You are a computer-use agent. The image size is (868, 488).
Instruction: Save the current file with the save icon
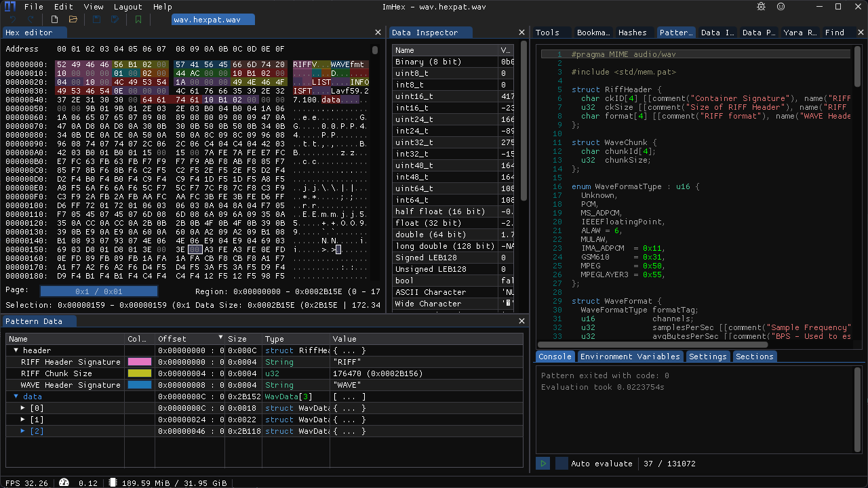[x=96, y=19]
